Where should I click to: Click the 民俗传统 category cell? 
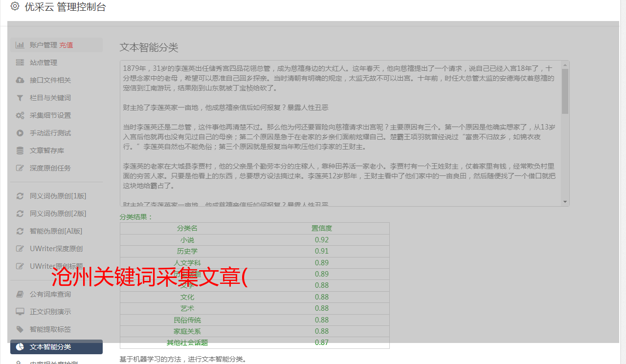pos(187,320)
